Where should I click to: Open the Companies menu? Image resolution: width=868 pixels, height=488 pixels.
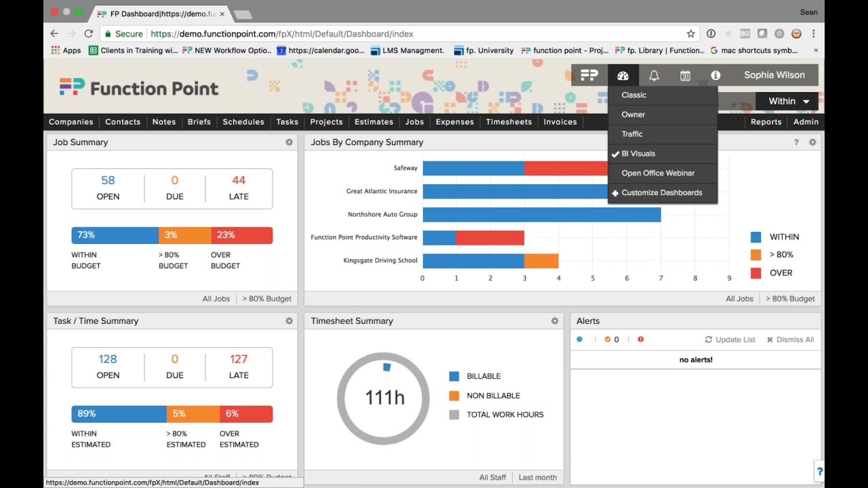point(71,122)
